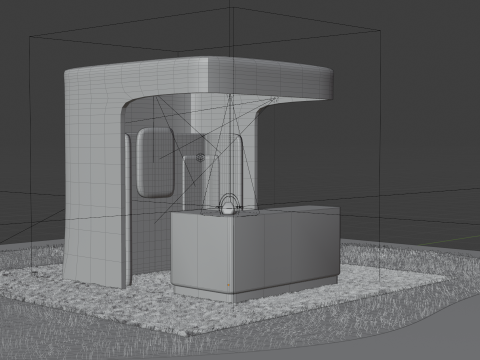The height and width of the screenshot is (360, 480).
Task: Click the small white kettle on the counter
Action: click(229, 207)
